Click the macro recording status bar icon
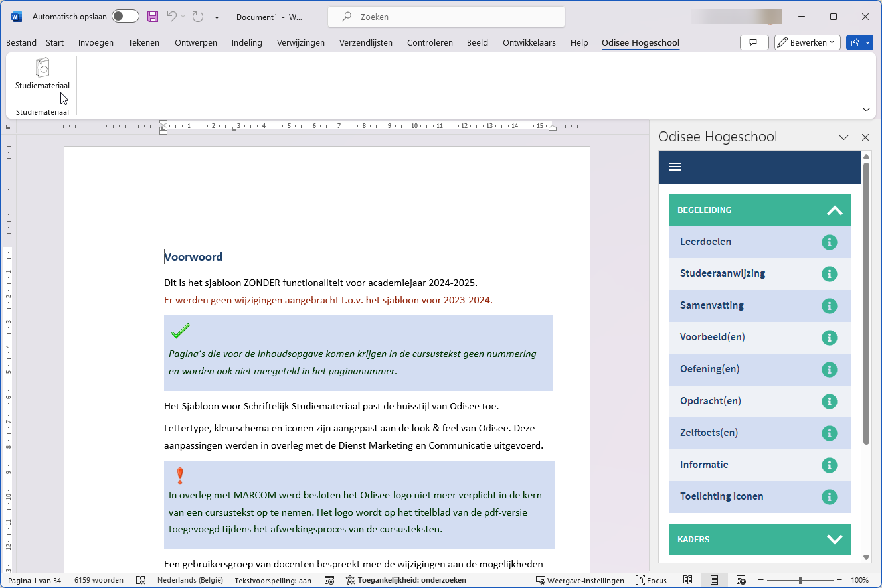 click(329, 580)
